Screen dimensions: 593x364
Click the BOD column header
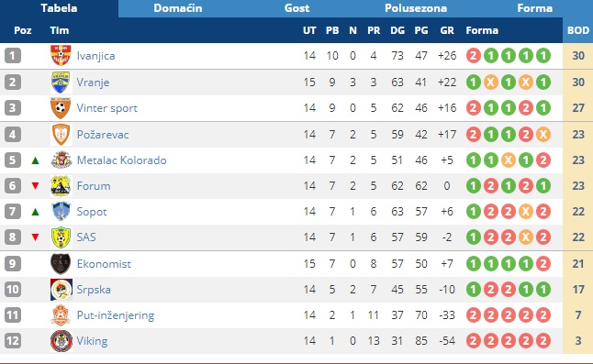[578, 30]
